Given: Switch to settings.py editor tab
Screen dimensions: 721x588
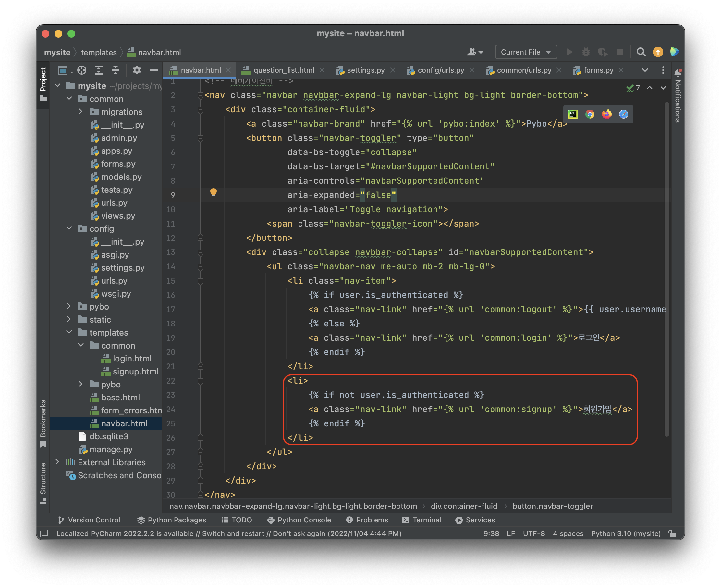Looking at the screenshot, I should click(x=365, y=70).
